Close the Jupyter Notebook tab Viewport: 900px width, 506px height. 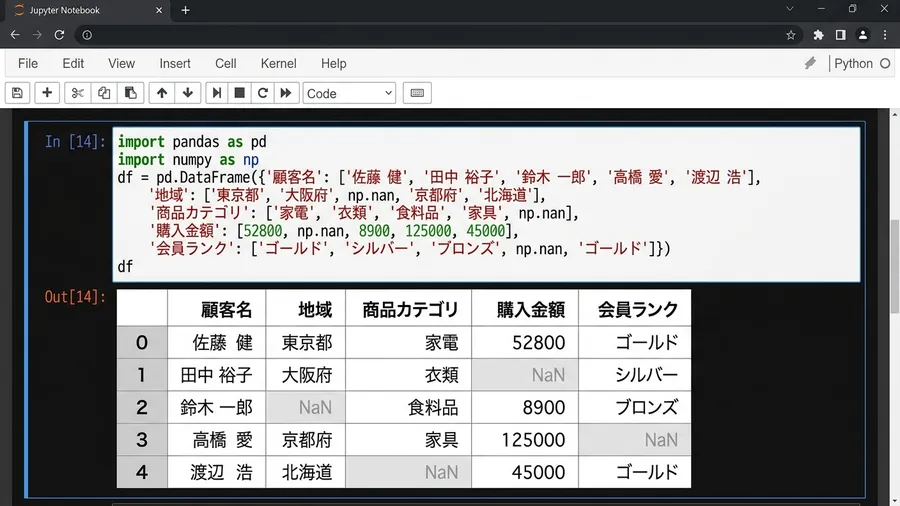(159, 10)
